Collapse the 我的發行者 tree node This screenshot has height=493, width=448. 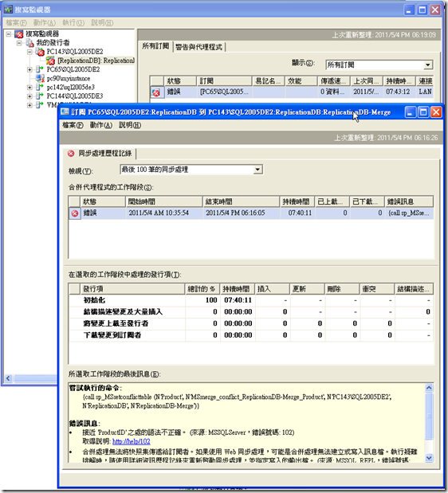click(19, 42)
